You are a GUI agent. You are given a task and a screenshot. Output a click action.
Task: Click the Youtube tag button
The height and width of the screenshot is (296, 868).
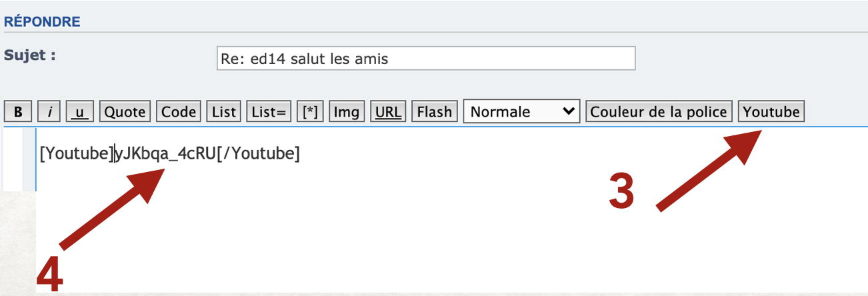pyautogui.click(x=771, y=112)
